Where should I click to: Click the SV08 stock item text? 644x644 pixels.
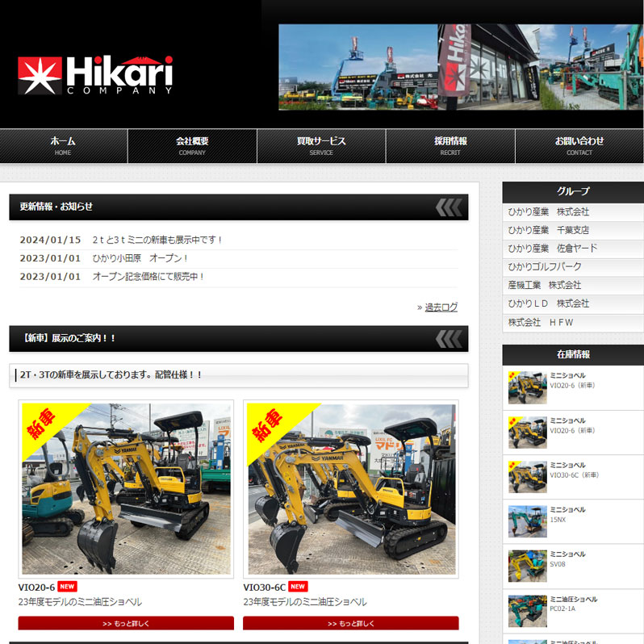coord(558,564)
